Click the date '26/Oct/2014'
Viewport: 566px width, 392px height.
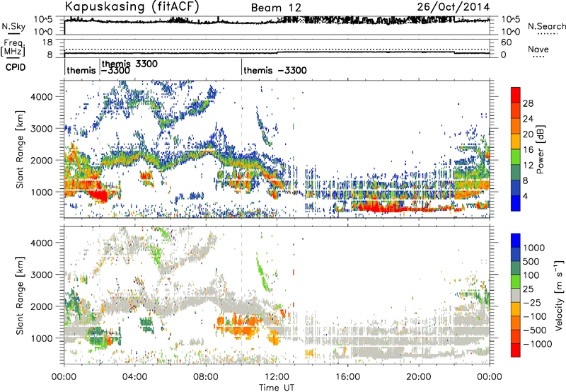click(x=454, y=7)
